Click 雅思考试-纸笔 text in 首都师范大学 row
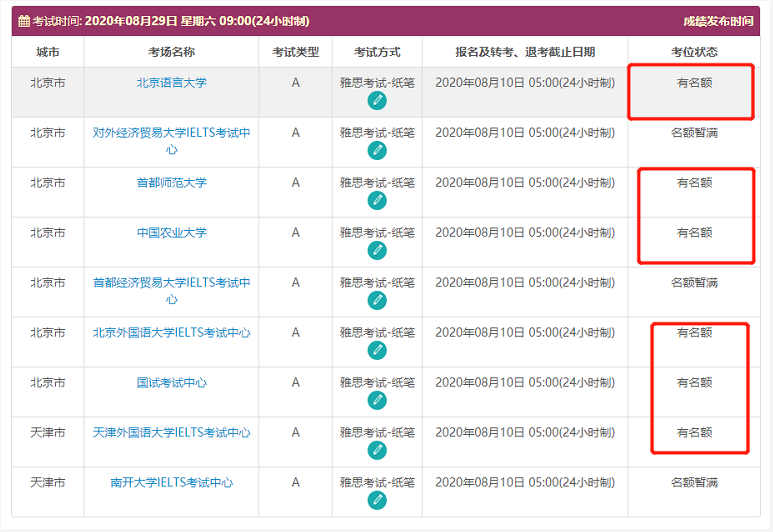773x532 pixels. [377, 183]
